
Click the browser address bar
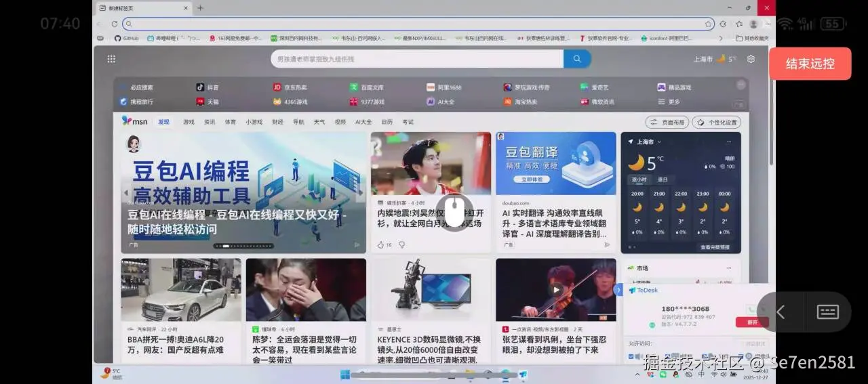tap(418, 24)
